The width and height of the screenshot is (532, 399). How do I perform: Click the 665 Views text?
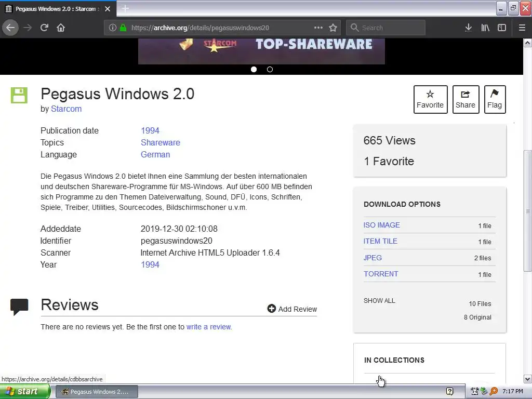(x=390, y=140)
